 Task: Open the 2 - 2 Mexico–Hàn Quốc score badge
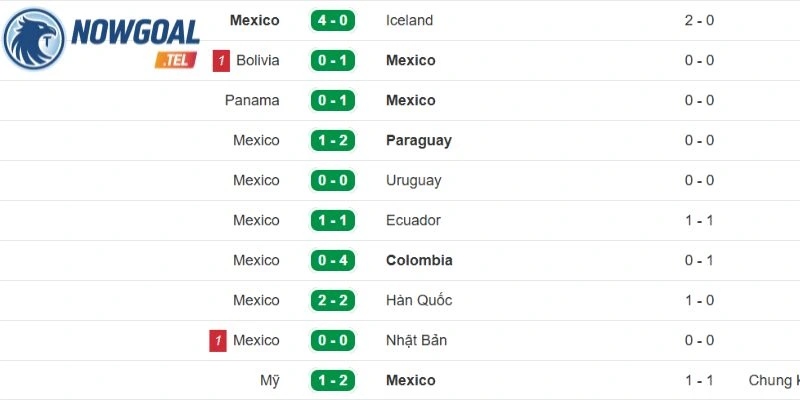click(x=333, y=301)
